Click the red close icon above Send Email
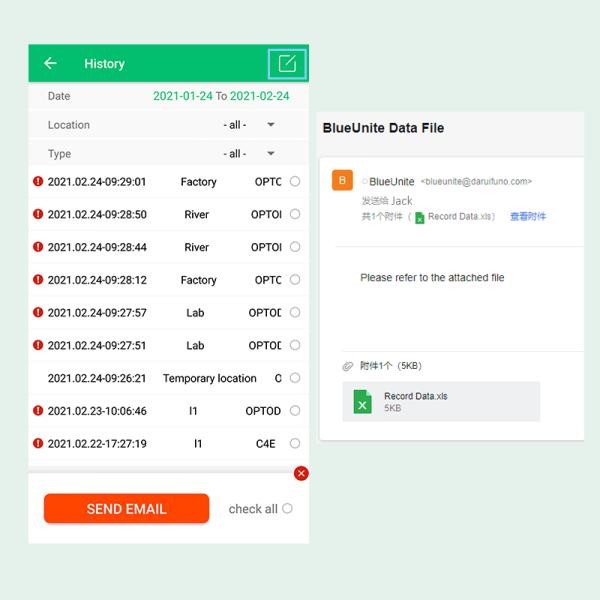 [301, 473]
